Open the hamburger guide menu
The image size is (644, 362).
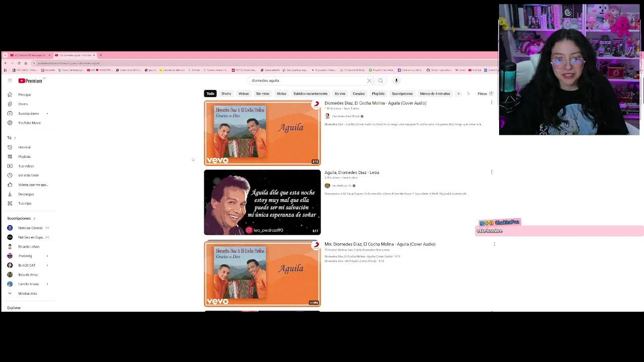[10, 80]
